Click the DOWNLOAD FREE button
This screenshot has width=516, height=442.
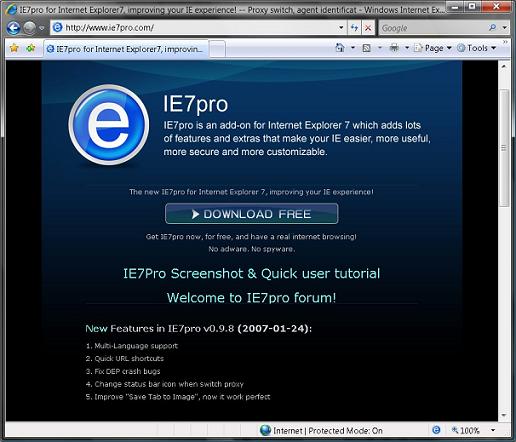pyautogui.click(x=252, y=214)
